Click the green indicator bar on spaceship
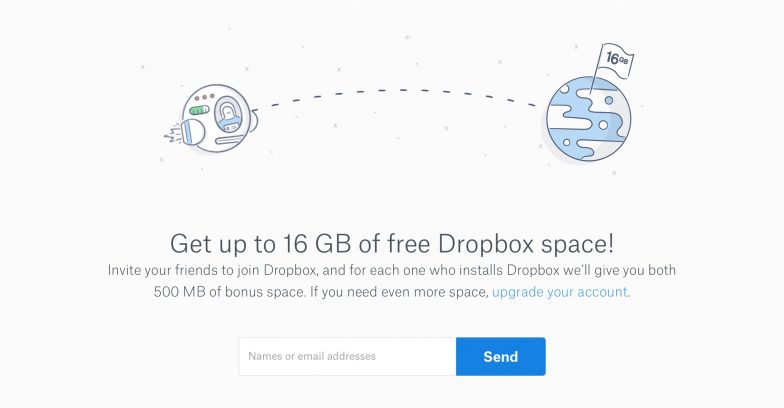Image resolution: width=784 pixels, height=408 pixels. (198, 110)
